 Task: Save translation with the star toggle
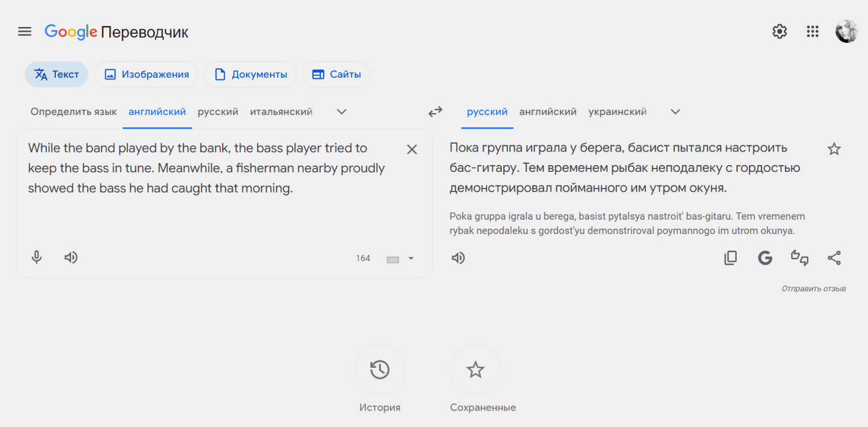tap(834, 149)
